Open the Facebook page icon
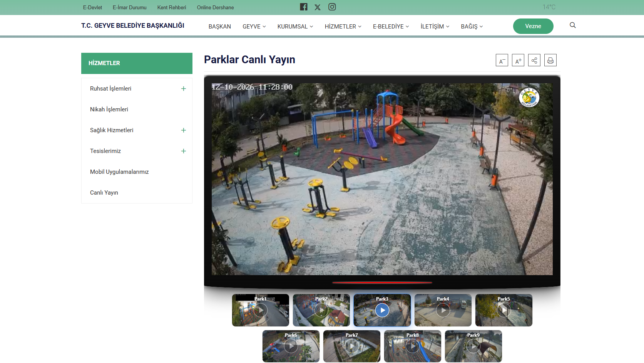644x363 pixels. pyautogui.click(x=304, y=7)
